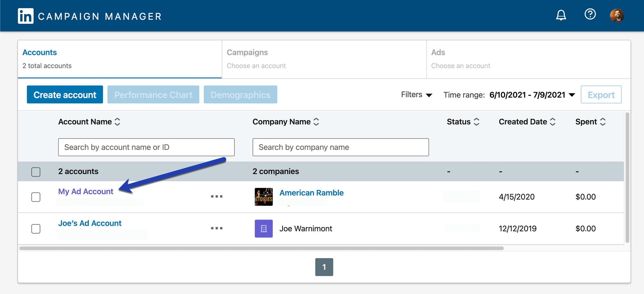The width and height of the screenshot is (644, 294).
Task: Click the 12/12/2019 created date cell
Action: [x=518, y=229]
